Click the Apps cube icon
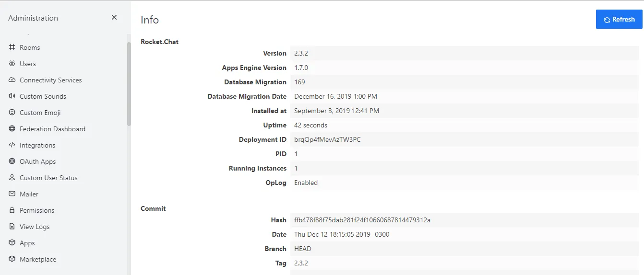This screenshot has height=275, width=644. coord(12,243)
